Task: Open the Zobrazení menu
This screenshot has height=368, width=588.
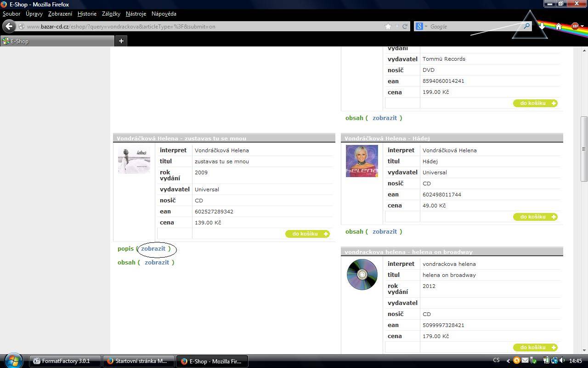Action: pyautogui.click(x=60, y=14)
